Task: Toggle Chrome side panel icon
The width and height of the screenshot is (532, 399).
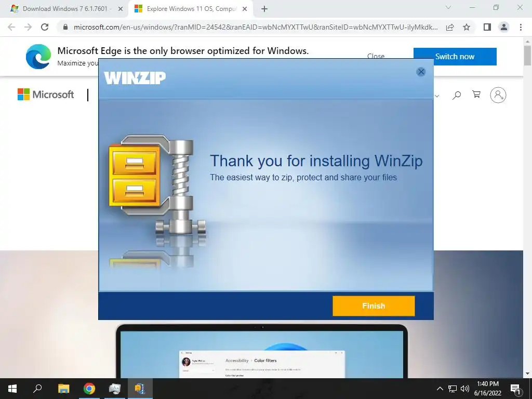Action: 487,27
